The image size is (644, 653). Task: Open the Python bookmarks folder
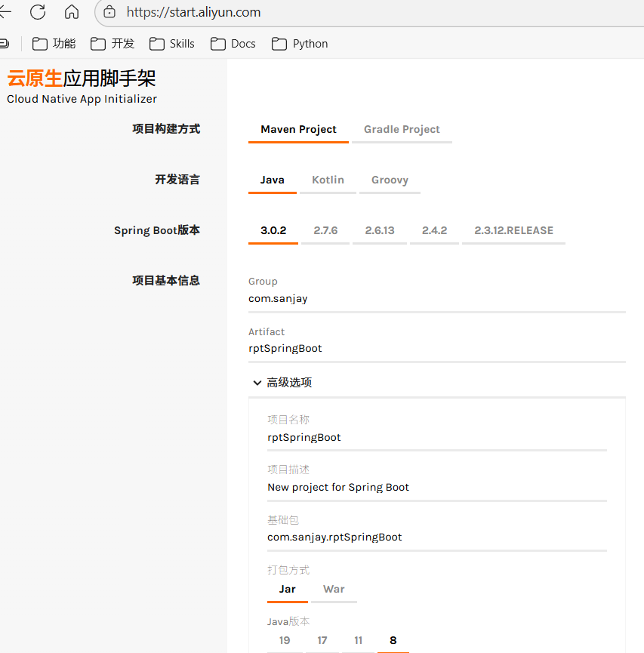300,44
